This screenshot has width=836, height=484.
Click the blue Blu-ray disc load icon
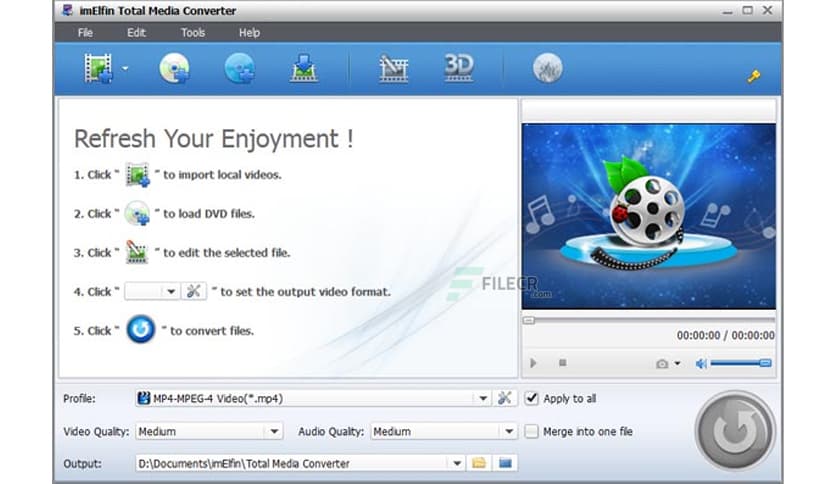pyautogui.click(x=239, y=68)
